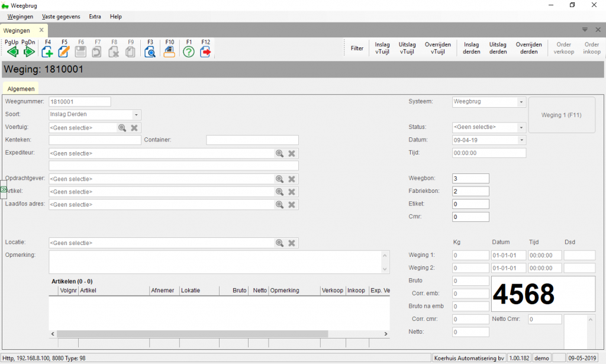Viewport: 606px width, 364px height.
Task: Select the Algemeen tab
Action: tap(21, 89)
